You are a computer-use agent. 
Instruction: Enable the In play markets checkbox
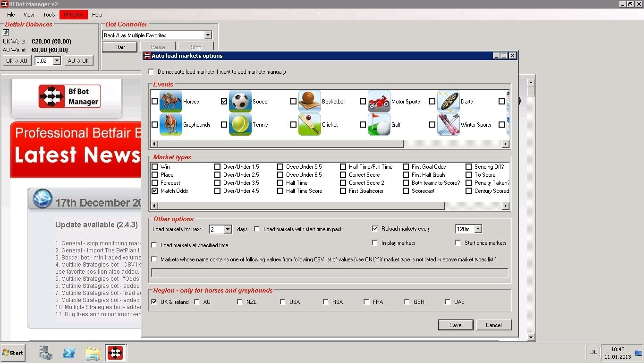[x=375, y=243]
